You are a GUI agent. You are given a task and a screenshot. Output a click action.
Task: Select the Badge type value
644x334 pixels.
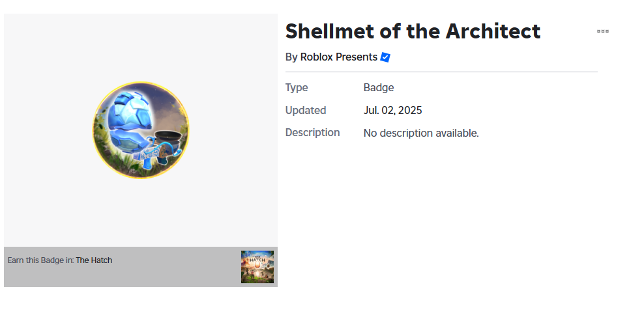[x=379, y=88]
